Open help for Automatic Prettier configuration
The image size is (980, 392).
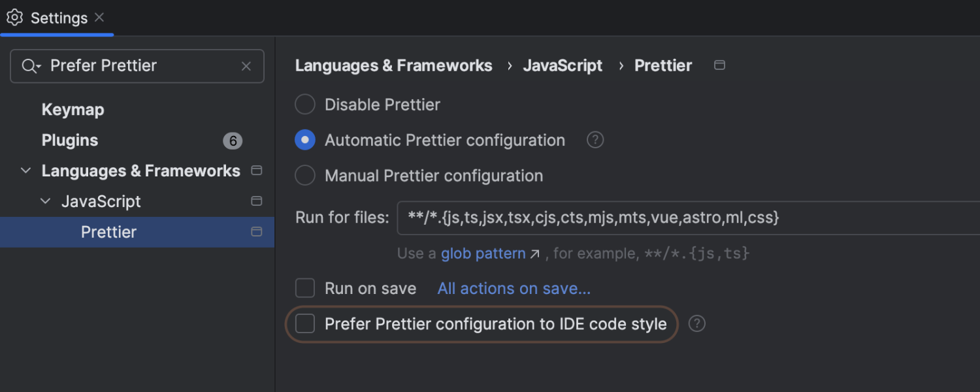[595, 140]
